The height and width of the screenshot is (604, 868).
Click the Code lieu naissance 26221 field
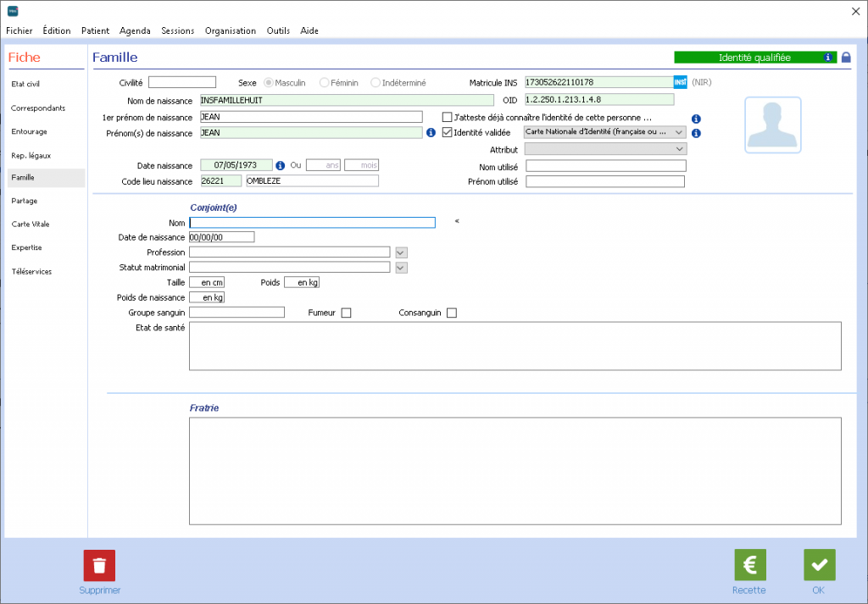point(221,181)
